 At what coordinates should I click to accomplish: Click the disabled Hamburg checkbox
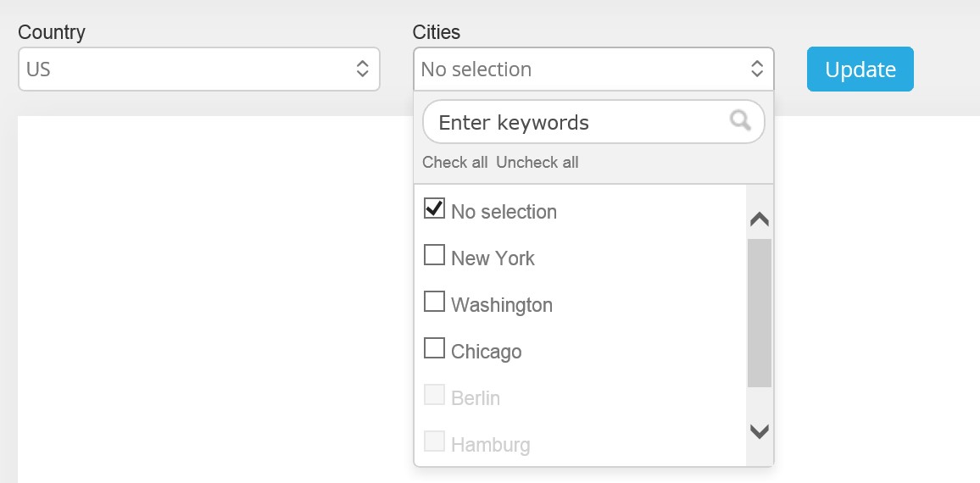[x=434, y=441]
